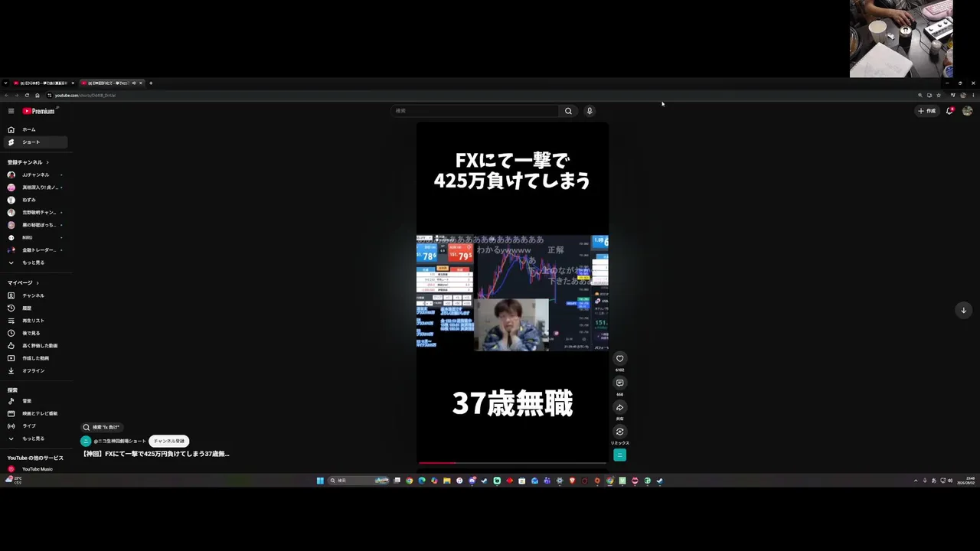Open the Short's comments
This screenshot has height=551, width=980.
coord(620,383)
